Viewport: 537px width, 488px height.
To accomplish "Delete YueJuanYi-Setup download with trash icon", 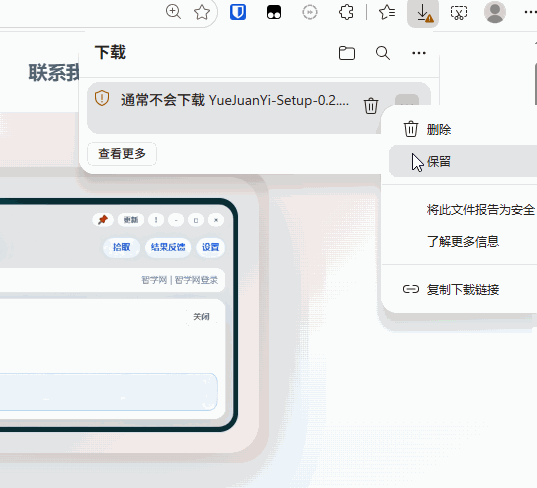I will [x=371, y=105].
